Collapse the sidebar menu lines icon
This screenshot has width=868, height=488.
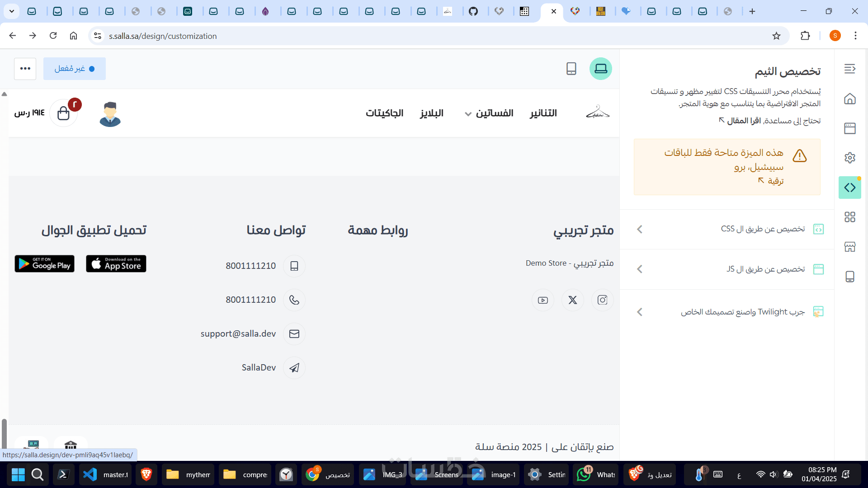[x=849, y=69]
